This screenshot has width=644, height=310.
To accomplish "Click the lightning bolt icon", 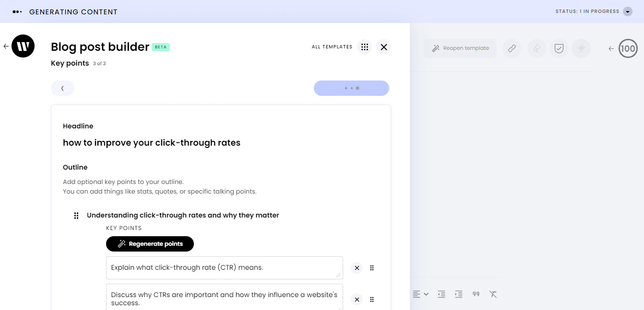I will coord(581,48).
